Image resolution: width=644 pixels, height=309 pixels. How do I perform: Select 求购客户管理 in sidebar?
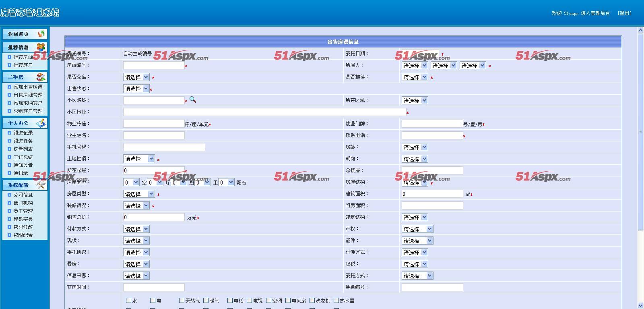tap(28, 111)
